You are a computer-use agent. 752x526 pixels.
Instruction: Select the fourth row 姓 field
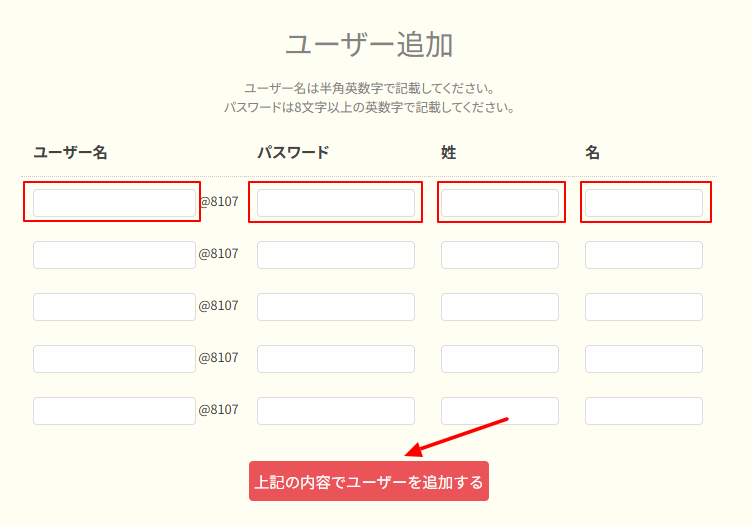coord(499,359)
